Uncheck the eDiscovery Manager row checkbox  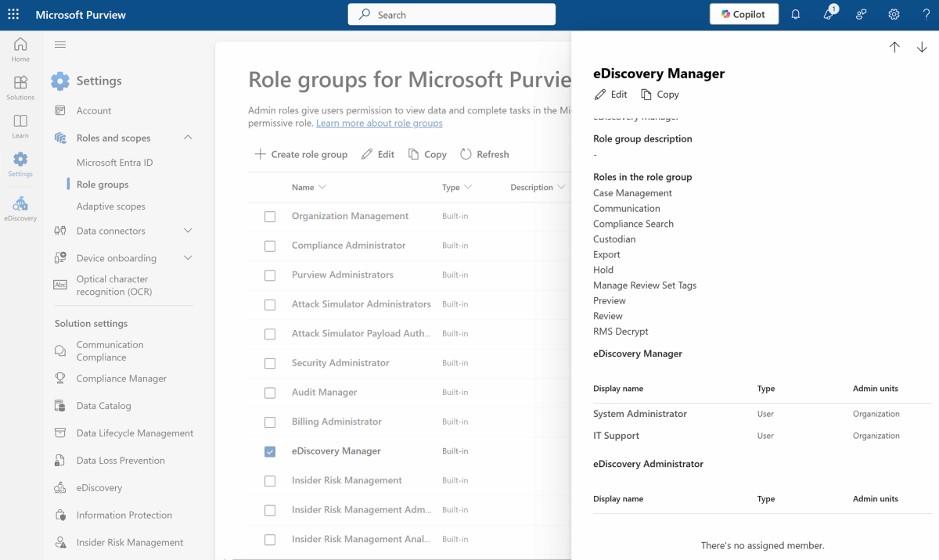pyautogui.click(x=270, y=451)
